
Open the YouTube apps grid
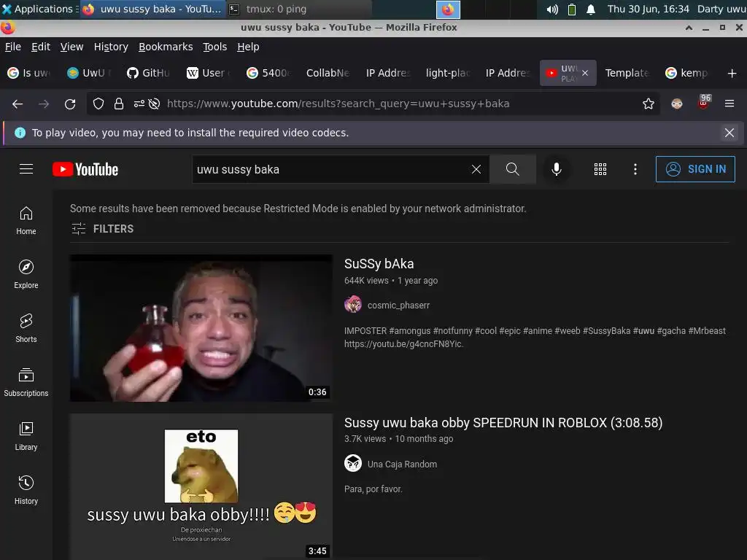(600, 169)
